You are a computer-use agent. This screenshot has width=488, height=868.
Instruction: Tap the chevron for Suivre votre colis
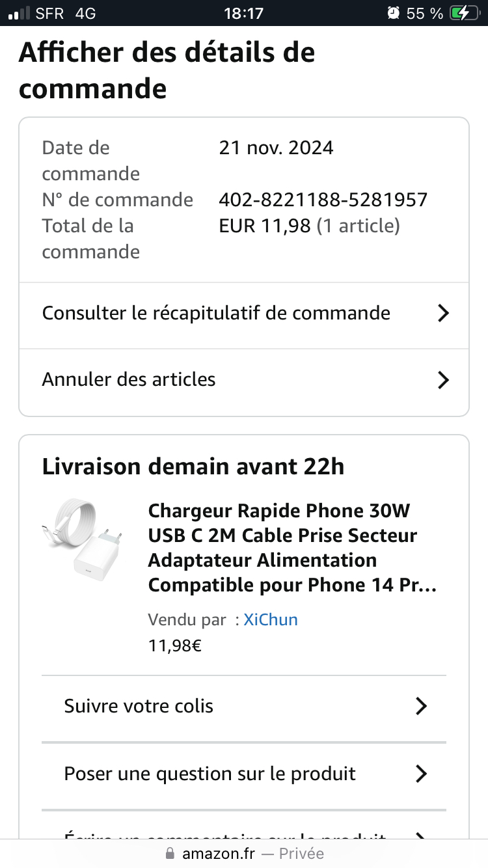[x=421, y=707]
